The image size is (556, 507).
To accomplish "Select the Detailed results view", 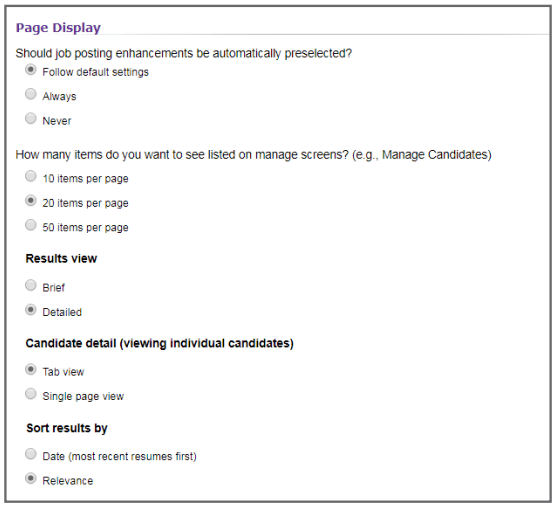I will point(31,310).
